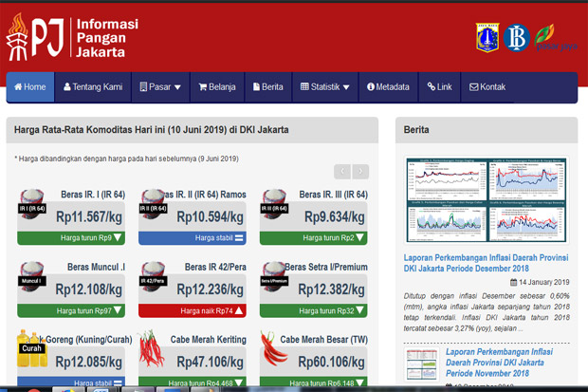Viewport: 588px width, 392px height.
Task: Click the Beras Muncul .I rice image
Action: pos(32,277)
